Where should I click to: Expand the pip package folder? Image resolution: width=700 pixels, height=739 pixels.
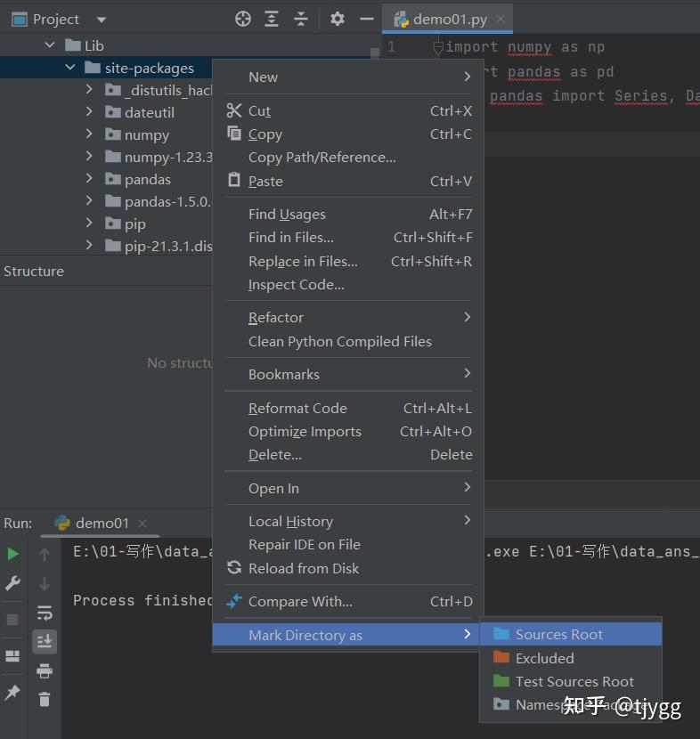click(x=89, y=223)
